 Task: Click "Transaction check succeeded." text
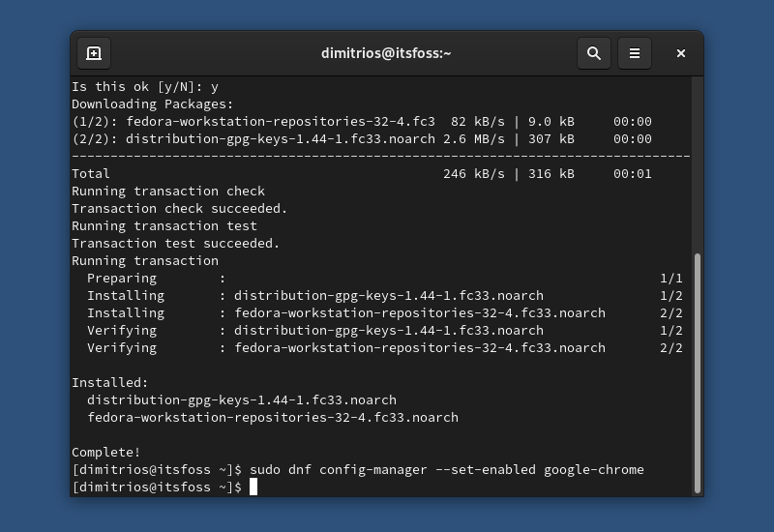tap(180, 208)
